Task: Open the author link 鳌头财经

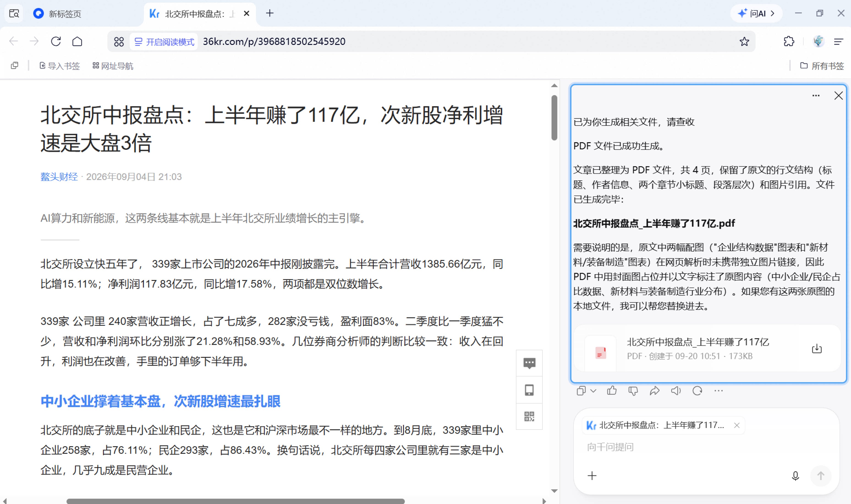Action: 59,177
